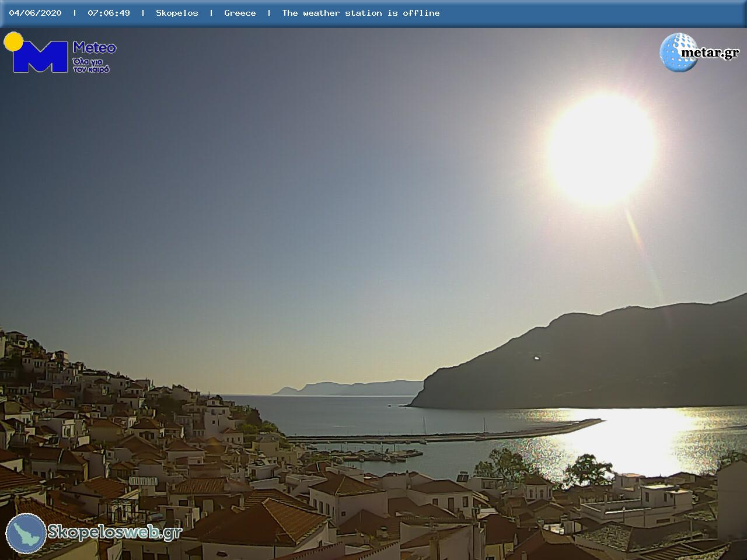This screenshot has width=747, height=560.
Task: Click the Skopelosweb.gr island badge icon
Action: [26, 533]
